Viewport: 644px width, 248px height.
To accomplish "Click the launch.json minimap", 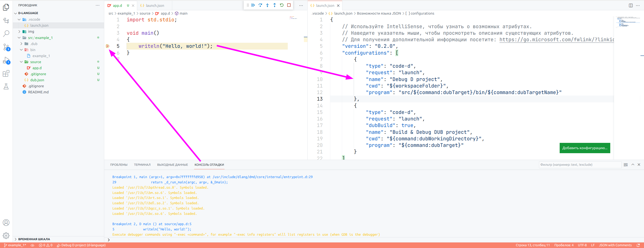I will 628,22.
